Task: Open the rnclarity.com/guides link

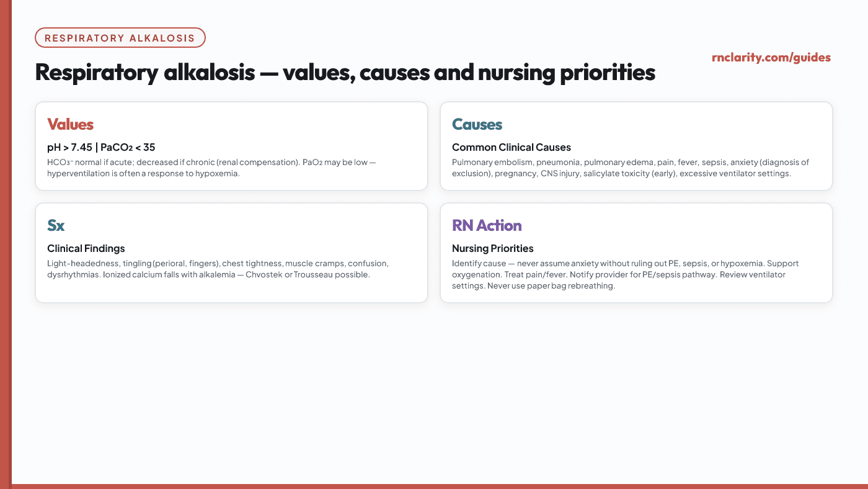Action: 771,58
